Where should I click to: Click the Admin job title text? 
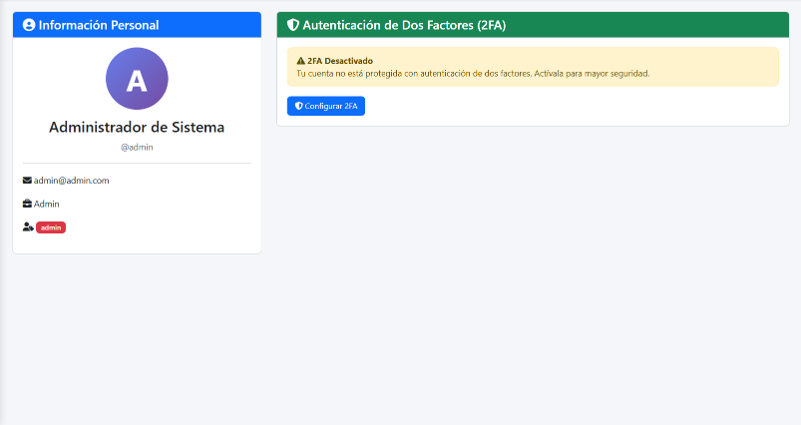46,204
